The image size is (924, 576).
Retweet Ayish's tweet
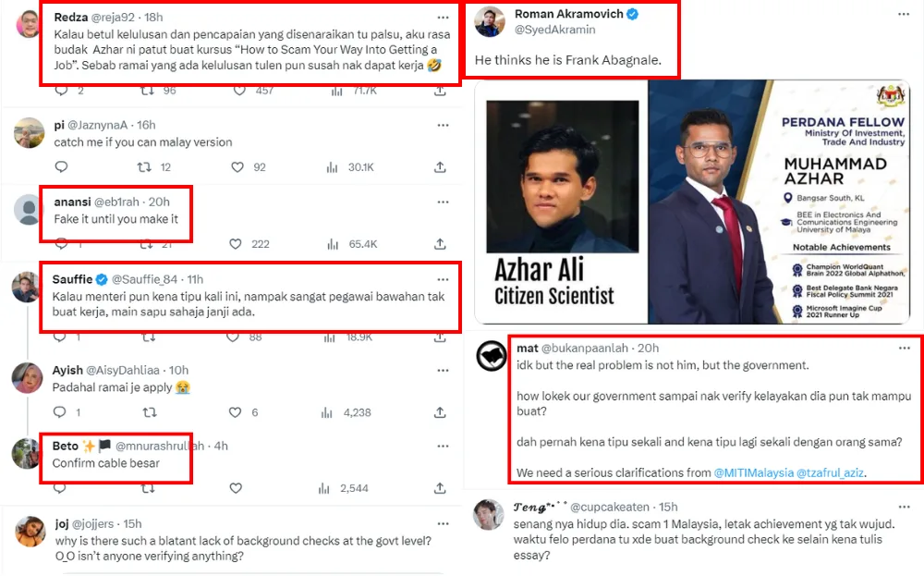(x=146, y=412)
